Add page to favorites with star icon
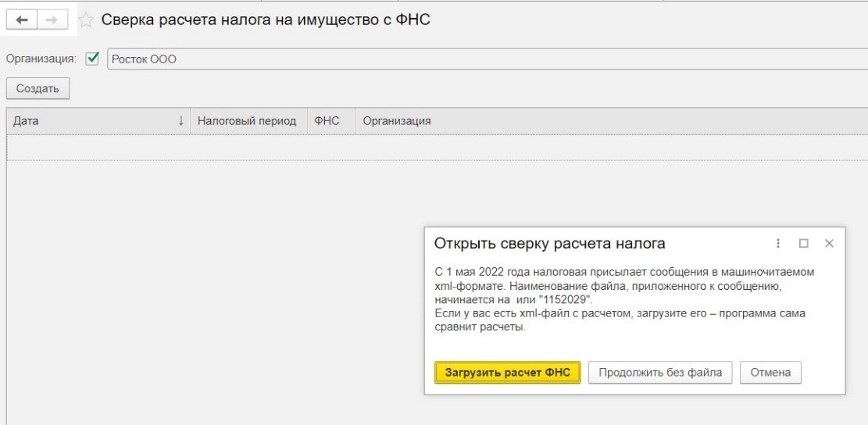Screen dimensions: 868x425 pos(86,20)
